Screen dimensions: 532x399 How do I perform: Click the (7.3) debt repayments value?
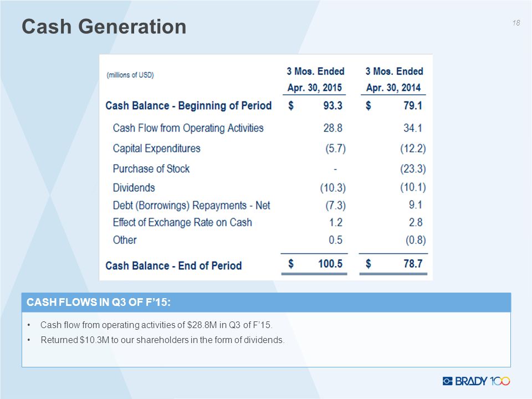pos(336,205)
